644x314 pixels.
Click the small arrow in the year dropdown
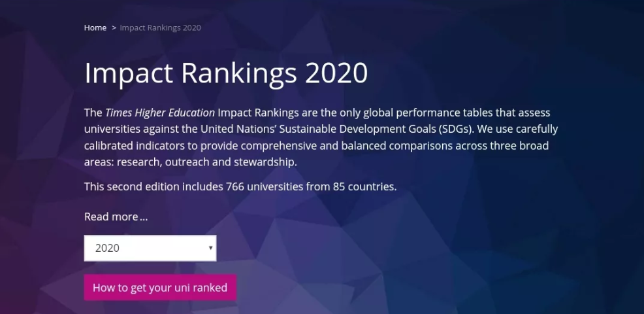pos(210,248)
